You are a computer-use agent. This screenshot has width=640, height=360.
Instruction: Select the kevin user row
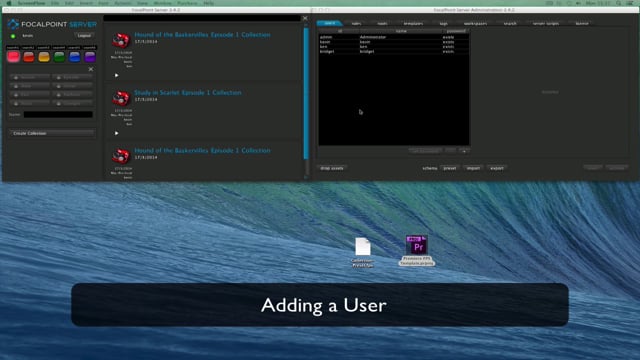394,42
